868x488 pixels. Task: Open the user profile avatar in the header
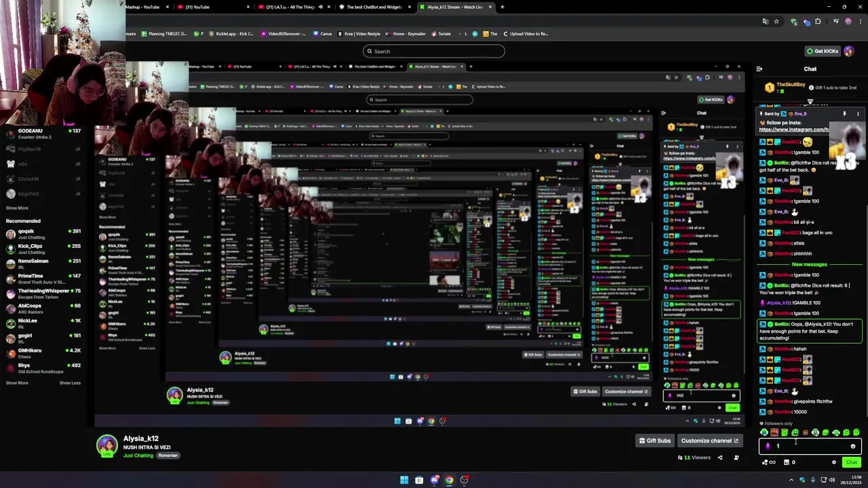point(849,51)
